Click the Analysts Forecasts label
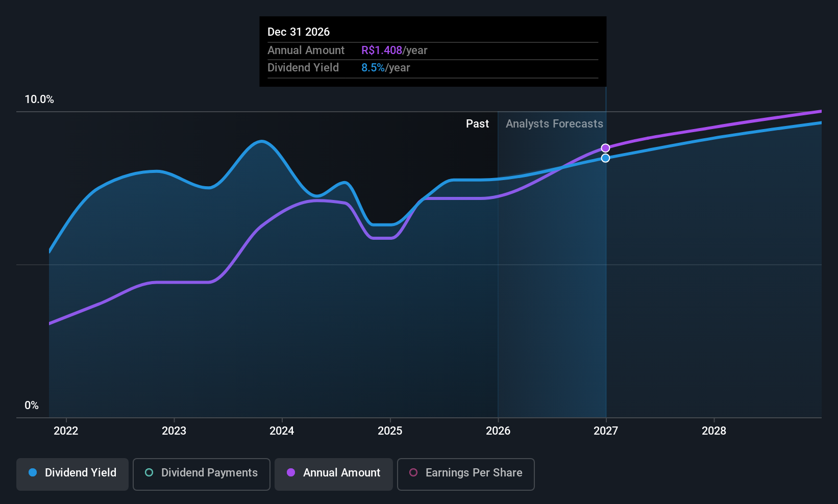Viewport: 838px width, 504px height. pyautogui.click(x=554, y=124)
